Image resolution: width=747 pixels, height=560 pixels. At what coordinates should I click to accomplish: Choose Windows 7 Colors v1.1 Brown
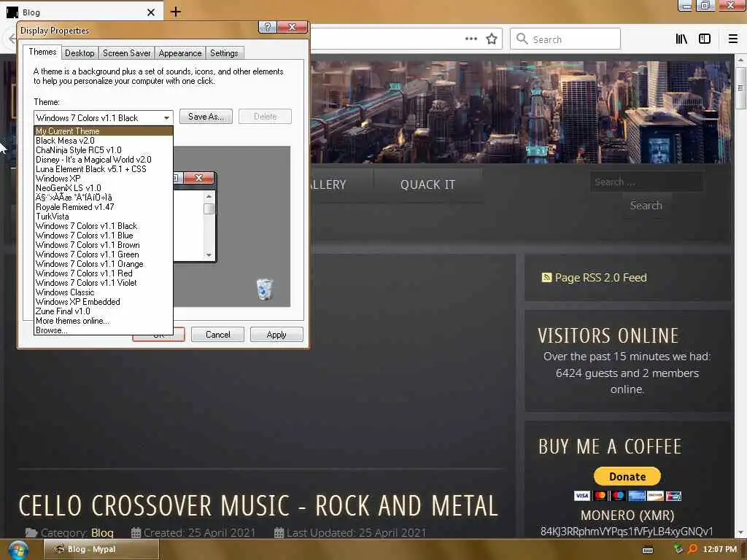(x=104, y=245)
